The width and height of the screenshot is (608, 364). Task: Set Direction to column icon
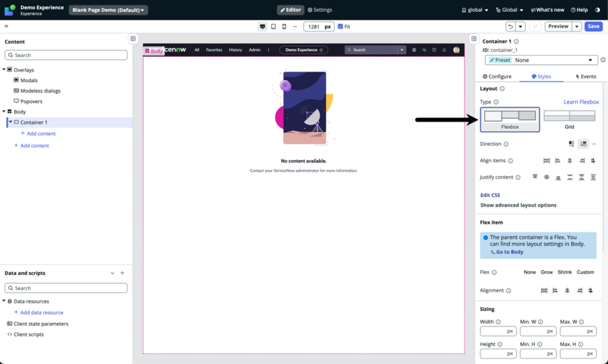coord(583,144)
